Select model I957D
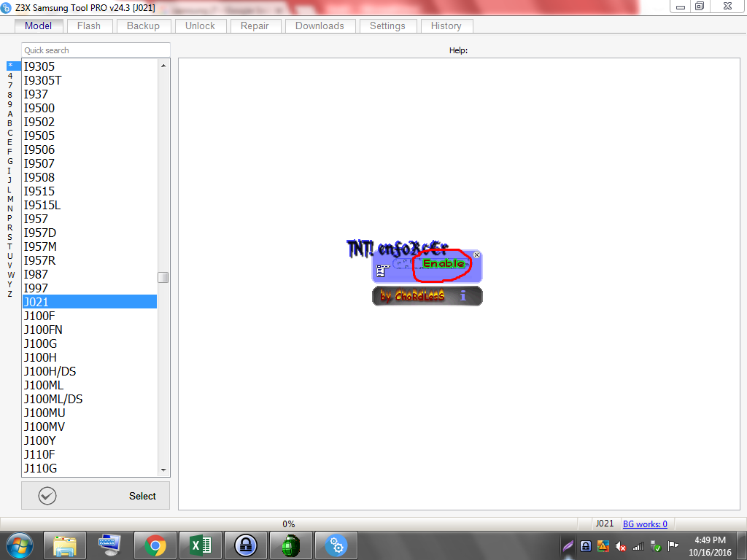 pos(90,233)
